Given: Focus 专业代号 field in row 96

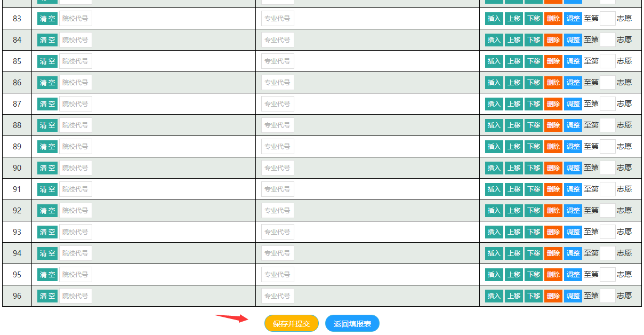Looking at the screenshot, I should [278, 296].
